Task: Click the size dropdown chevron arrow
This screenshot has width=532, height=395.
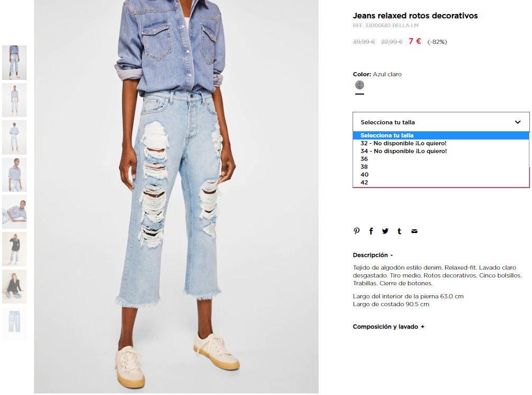Action: (x=518, y=122)
